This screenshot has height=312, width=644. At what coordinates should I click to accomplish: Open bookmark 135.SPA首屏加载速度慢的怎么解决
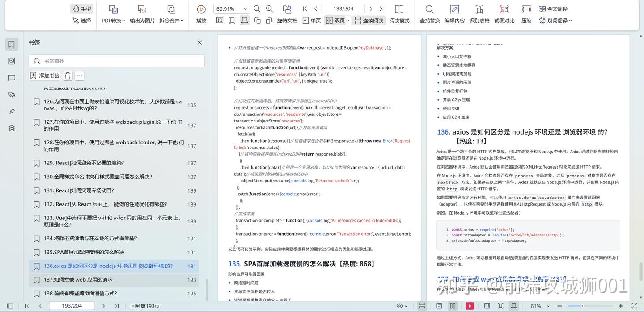tap(114, 252)
